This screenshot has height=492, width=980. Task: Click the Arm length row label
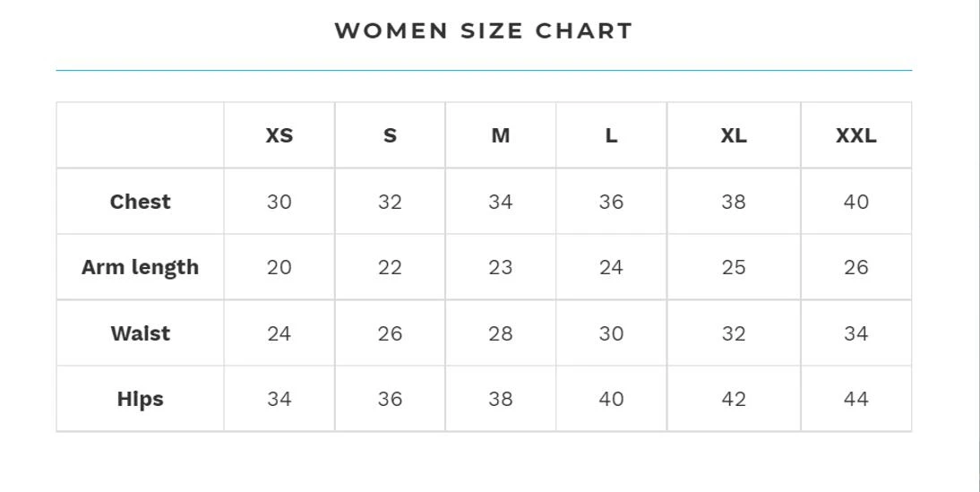pyautogui.click(x=141, y=267)
